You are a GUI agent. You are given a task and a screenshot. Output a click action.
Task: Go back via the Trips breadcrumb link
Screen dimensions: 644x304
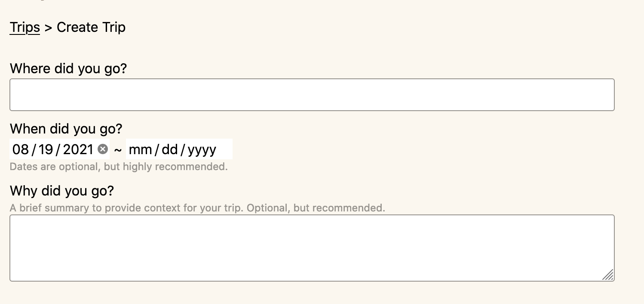pyautogui.click(x=25, y=28)
